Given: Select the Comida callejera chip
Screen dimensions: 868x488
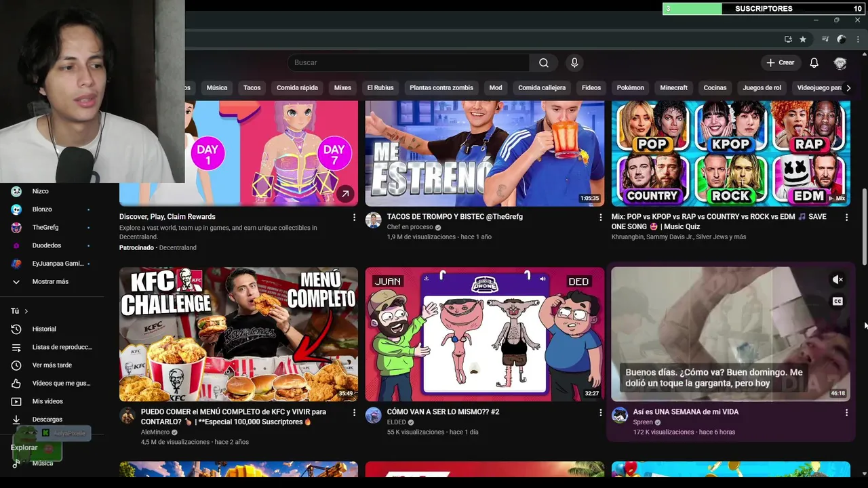Looking at the screenshot, I should point(542,88).
